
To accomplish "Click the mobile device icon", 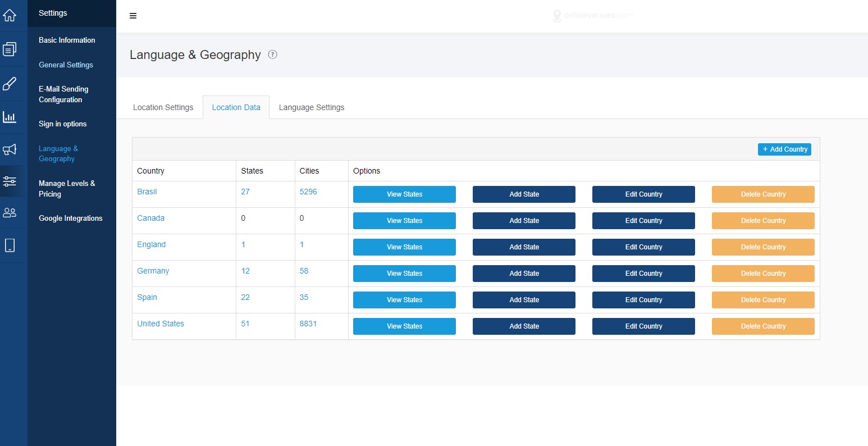I will (x=10, y=245).
